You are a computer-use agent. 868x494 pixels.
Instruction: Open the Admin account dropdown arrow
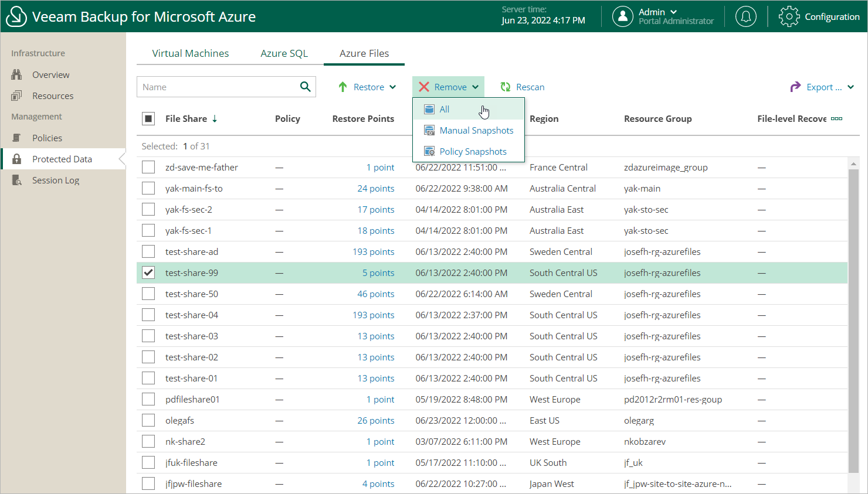click(673, 12)
